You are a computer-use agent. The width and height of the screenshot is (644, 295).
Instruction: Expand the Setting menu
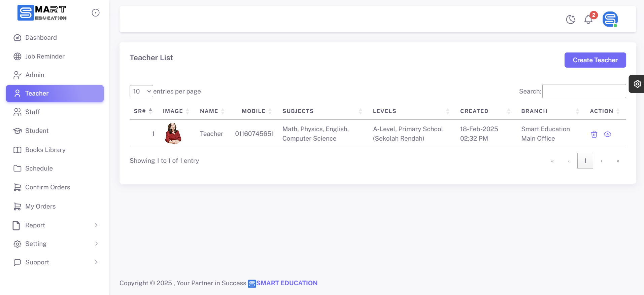pyautogui.click(x=55, y=244)
